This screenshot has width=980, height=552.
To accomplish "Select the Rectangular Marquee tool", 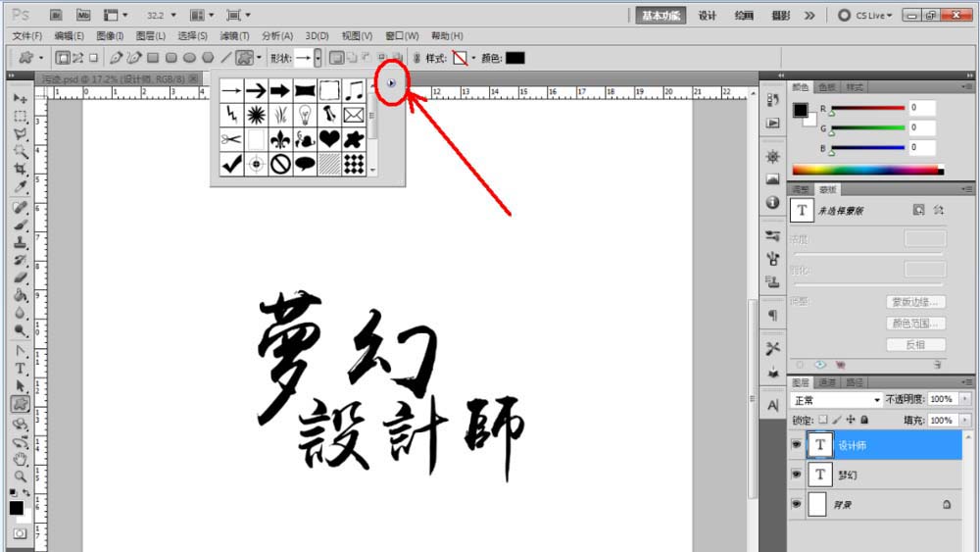I will 20,117.
